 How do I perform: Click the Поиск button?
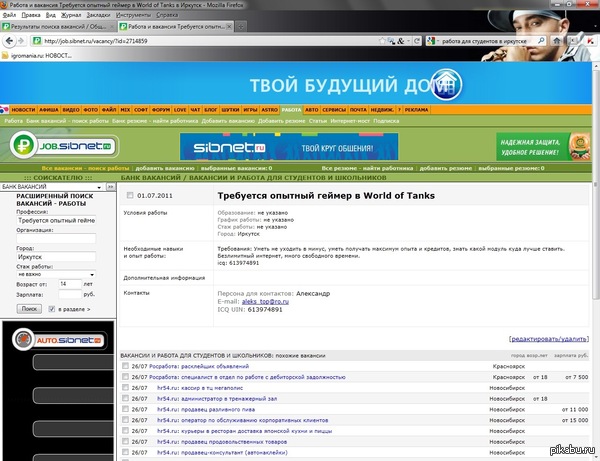click(x=29, y=309)
